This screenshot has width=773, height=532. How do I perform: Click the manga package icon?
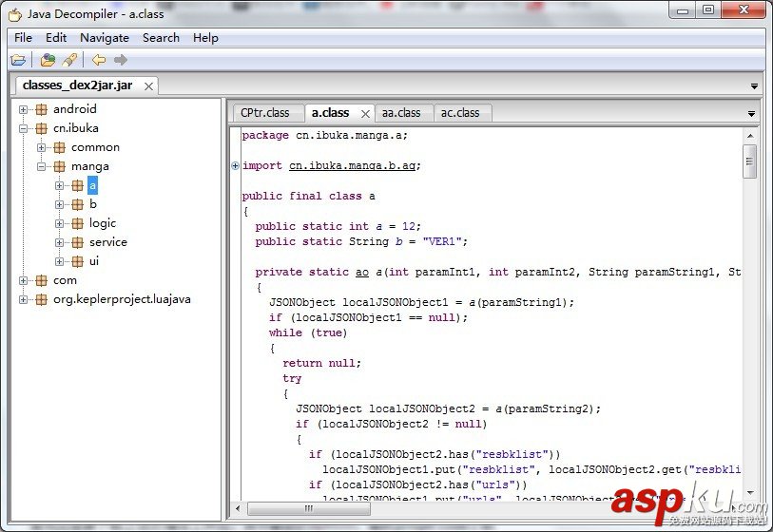(x=59, y=166)
